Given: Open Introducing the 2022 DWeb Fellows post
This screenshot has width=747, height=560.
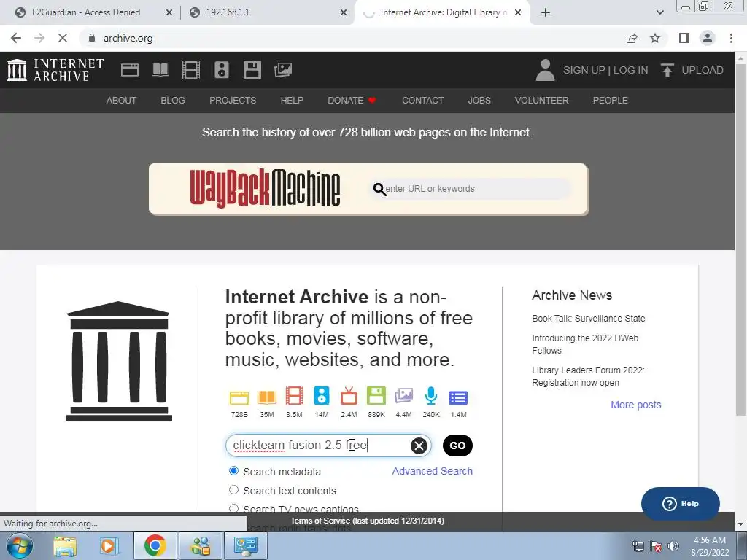Looking at the screenshot, I should point(585,344).
